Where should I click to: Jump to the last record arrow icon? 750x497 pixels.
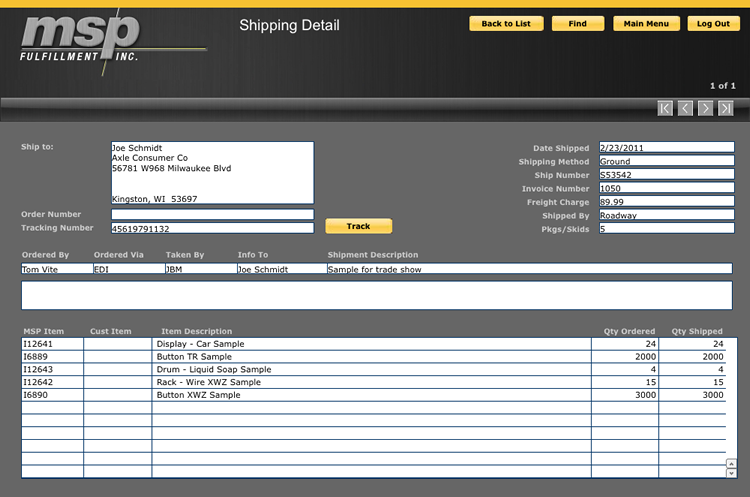[726, 108]
